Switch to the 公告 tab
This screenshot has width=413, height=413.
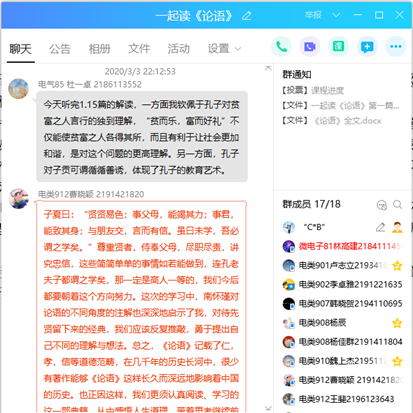[x=60, y=49]
